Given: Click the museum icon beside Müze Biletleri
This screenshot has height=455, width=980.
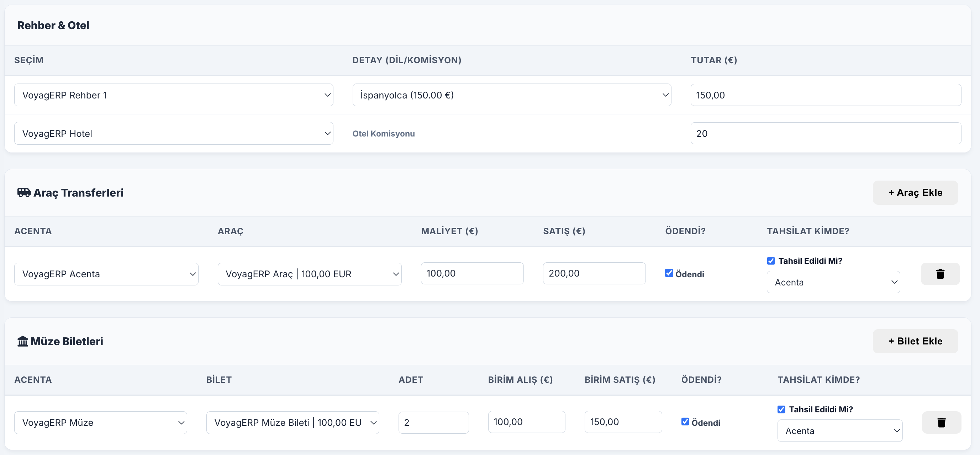Looking at the screenshot, I should coord(23,341).
